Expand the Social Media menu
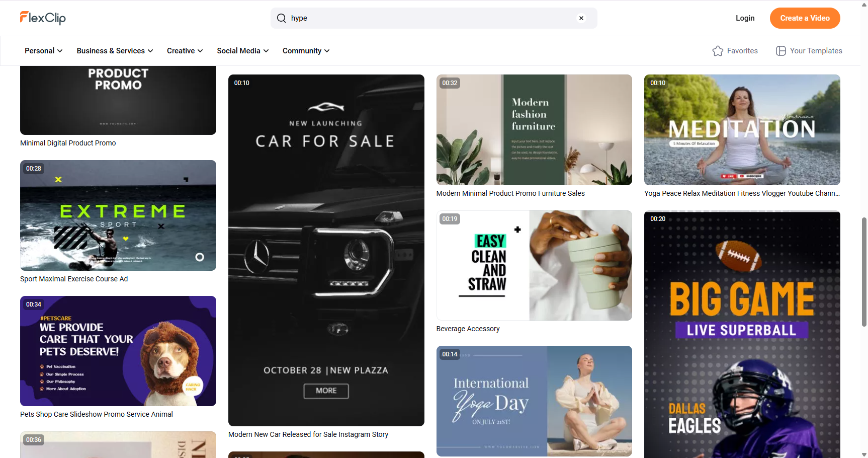The width and height of the screenshot is (868, 458). 243,51
